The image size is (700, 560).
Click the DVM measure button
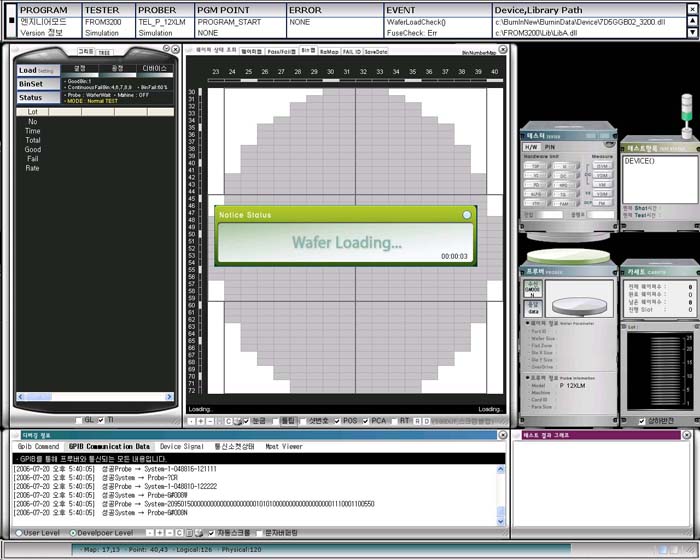point(602,166)
